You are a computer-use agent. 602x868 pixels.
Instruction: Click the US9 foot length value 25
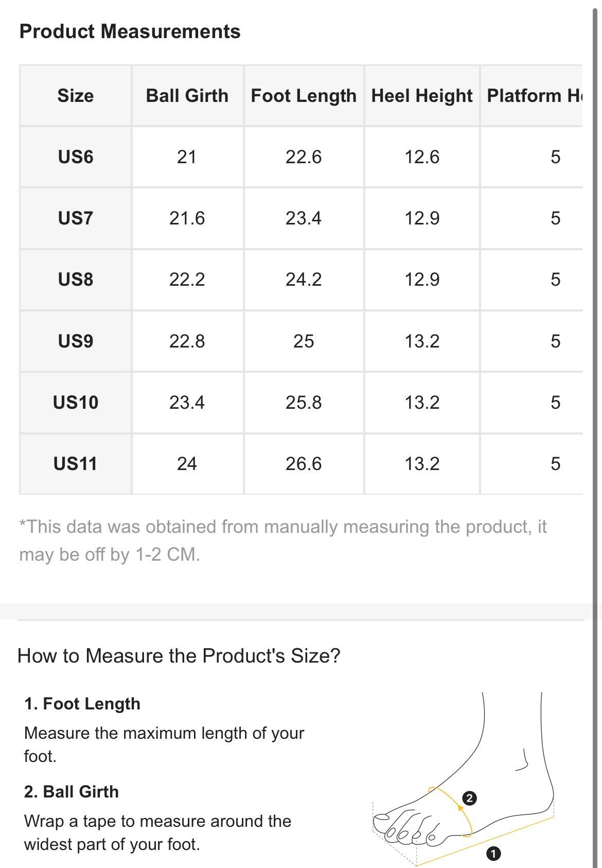click(304, 341)
